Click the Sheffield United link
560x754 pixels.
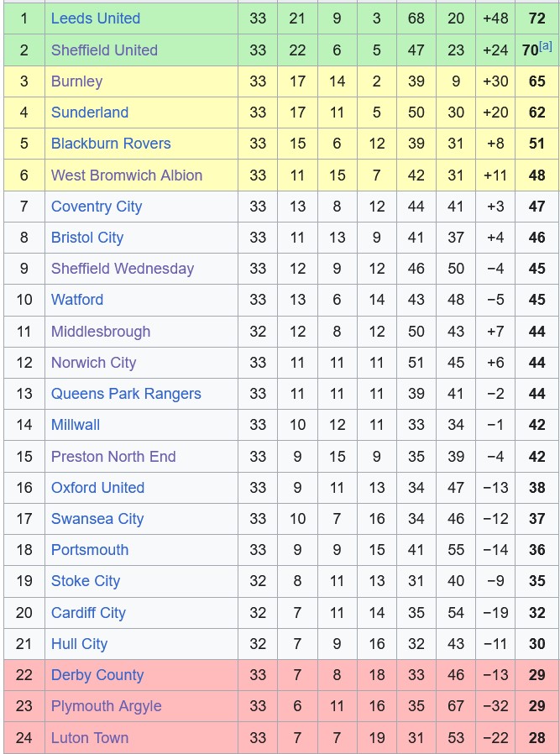coord(104,50)
